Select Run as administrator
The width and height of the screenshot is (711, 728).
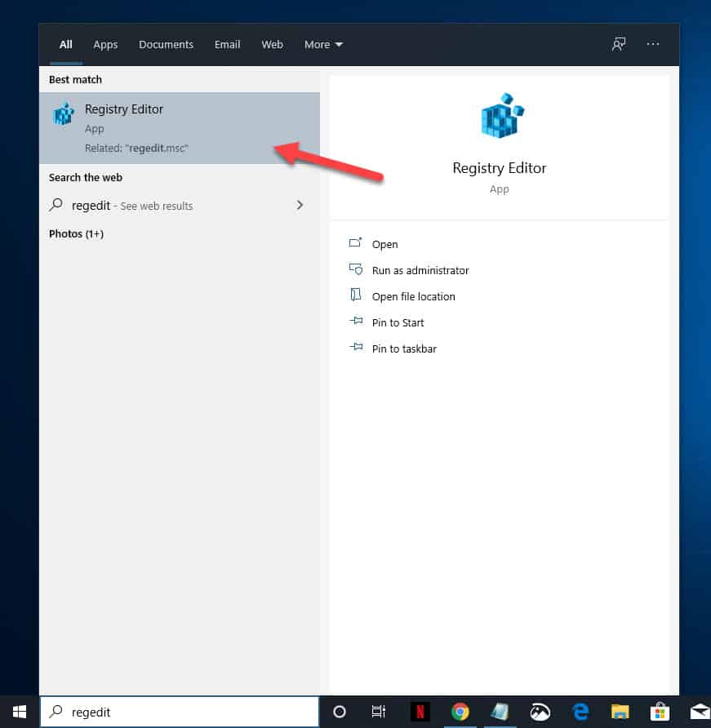pyautogui.click(x=420, y=270)
